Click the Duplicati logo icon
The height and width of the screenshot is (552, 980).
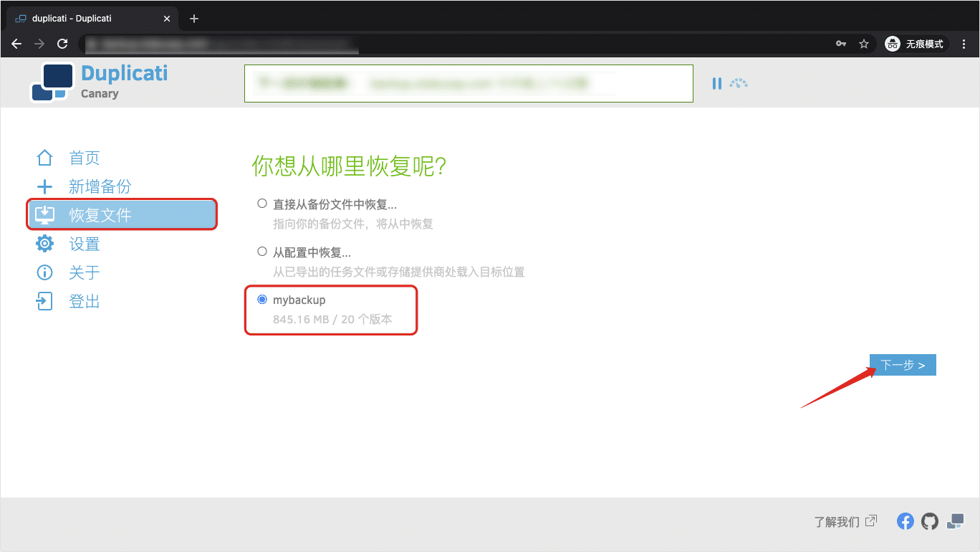(52, 82)
